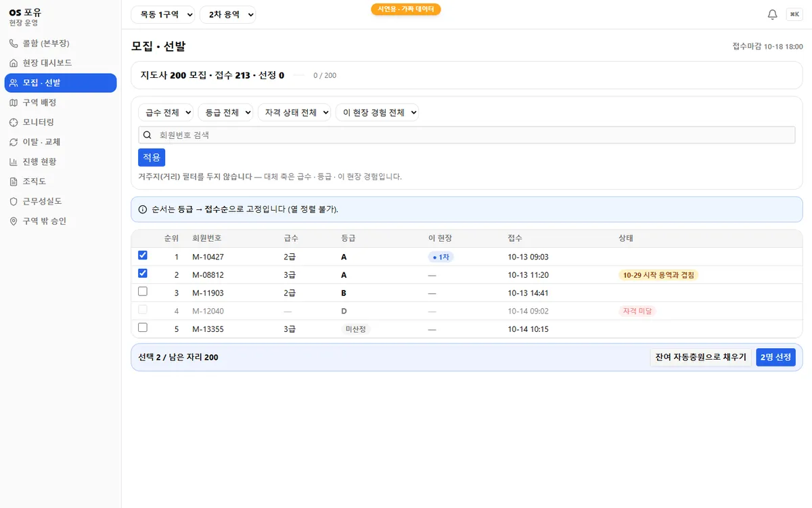Click the pin icon beside 구역 밖 승인
Image resolution: width=812 pixels, height=508 pixels.
14,221
